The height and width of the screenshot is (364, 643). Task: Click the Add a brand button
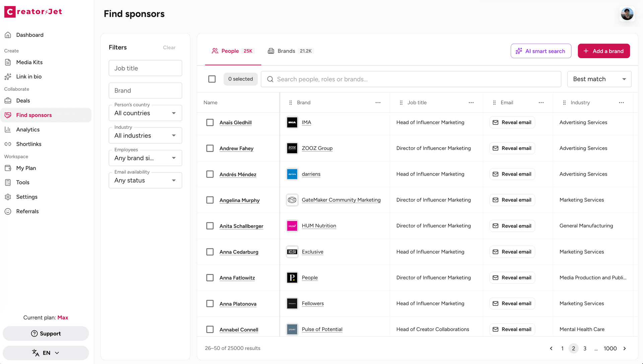603,51
